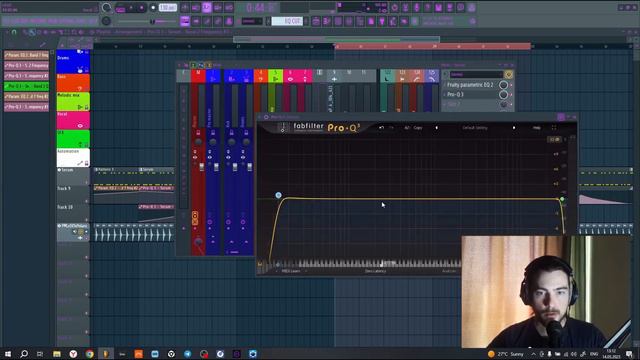
Task: Open Windows taskbar search
Action: point(24,354)
